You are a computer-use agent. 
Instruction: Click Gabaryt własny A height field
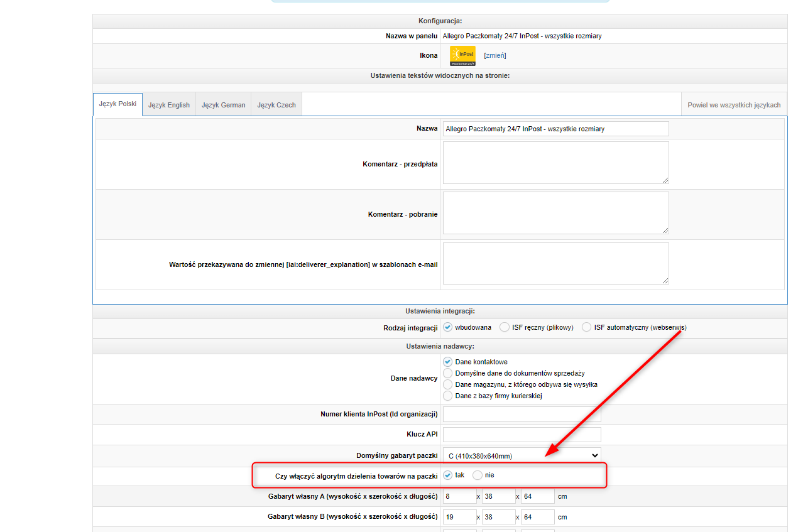click(x=459, y=496)
